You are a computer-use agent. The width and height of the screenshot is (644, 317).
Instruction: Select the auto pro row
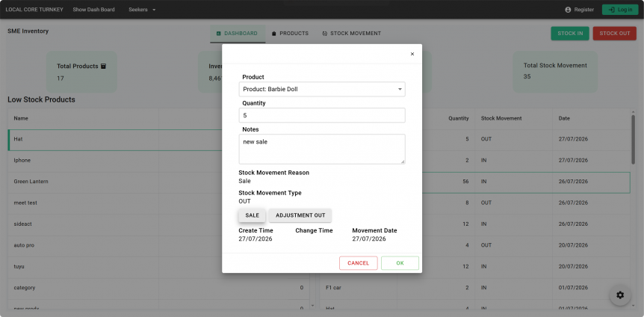coord(159,245)
